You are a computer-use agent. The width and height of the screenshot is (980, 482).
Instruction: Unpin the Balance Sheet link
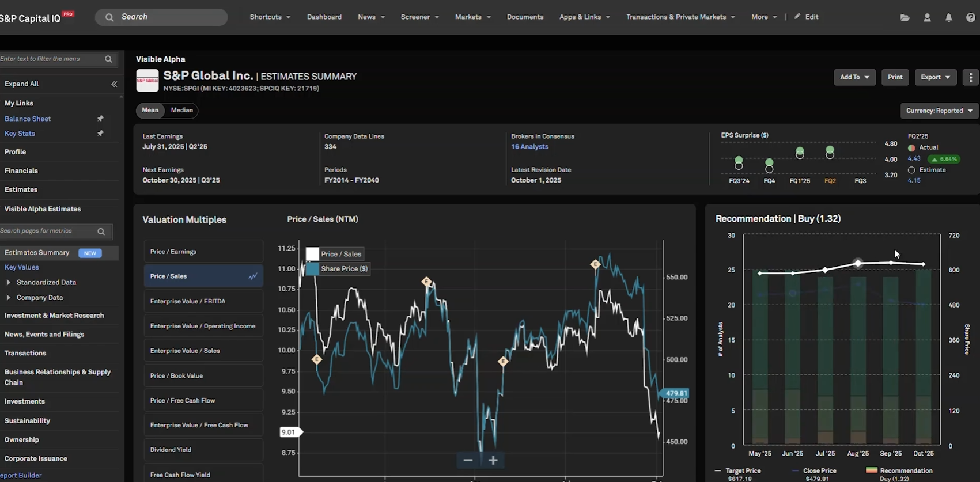coord(100,119)
